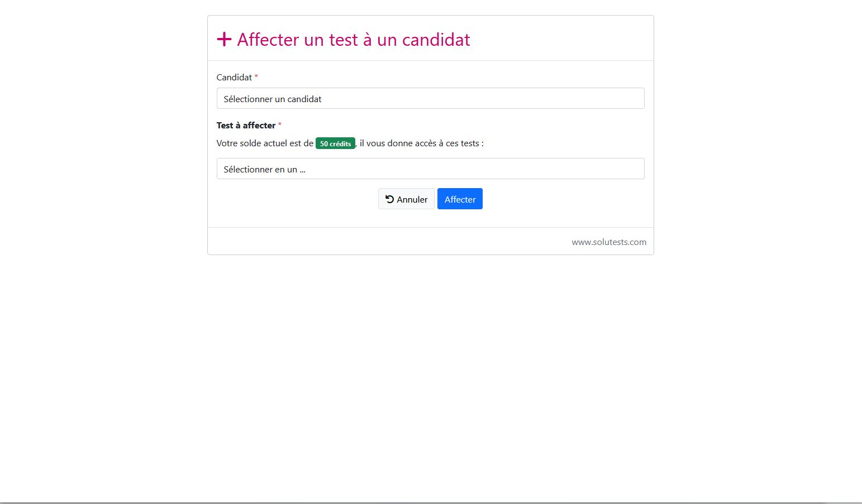Expand the "Sélectionner en un ..." test dropdown

tap(430, 169)
